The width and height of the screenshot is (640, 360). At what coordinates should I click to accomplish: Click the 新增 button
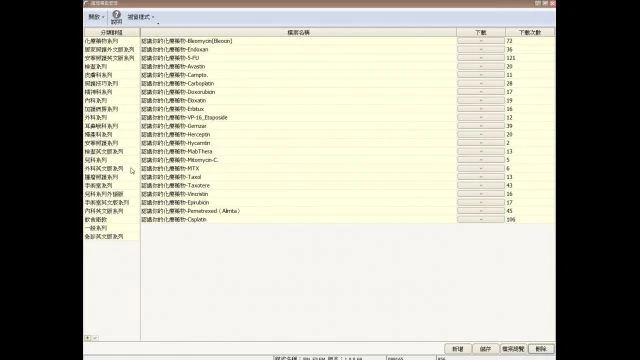point(458,349)
